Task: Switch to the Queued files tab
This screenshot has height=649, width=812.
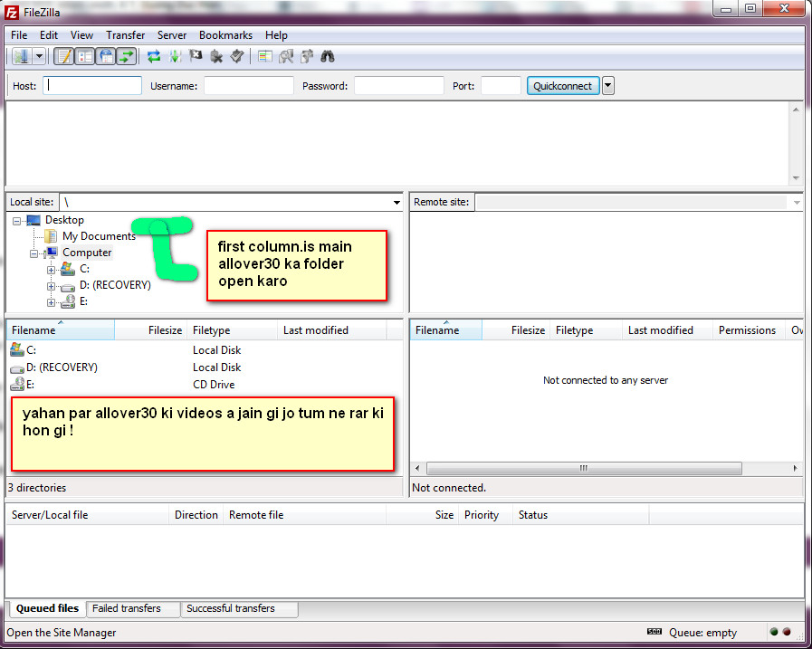Action: 47,608
